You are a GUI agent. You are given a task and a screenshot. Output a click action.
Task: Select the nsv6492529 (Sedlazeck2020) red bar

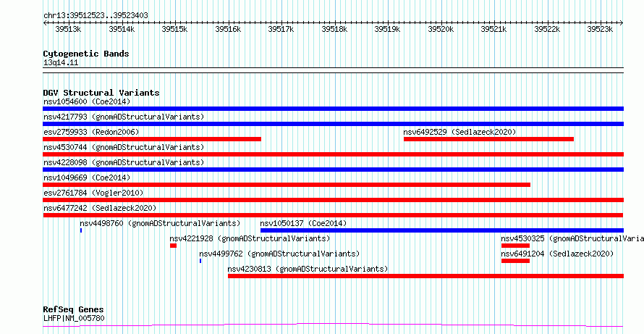(x=488, y=139)
